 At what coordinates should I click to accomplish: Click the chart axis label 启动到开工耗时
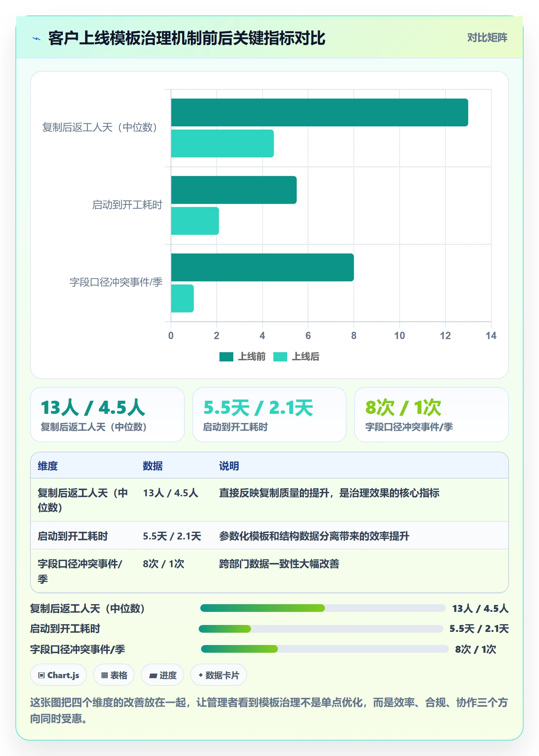(x=127, y=205)
